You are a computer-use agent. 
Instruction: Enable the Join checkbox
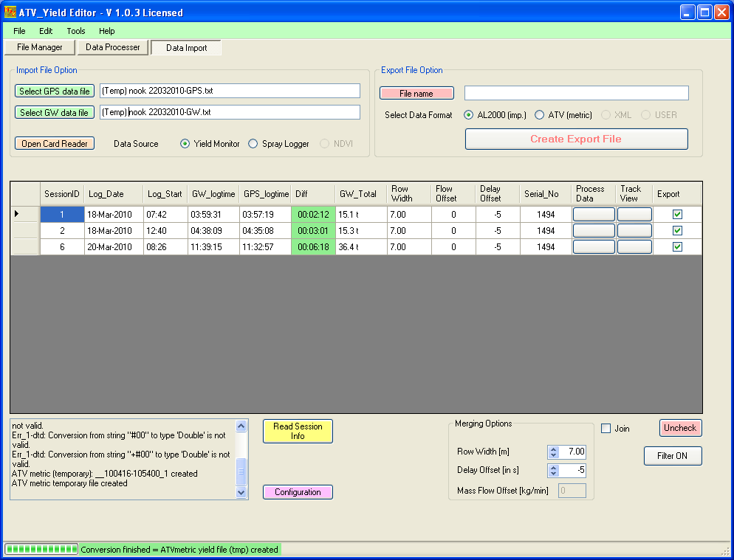[x=606, y=429]
